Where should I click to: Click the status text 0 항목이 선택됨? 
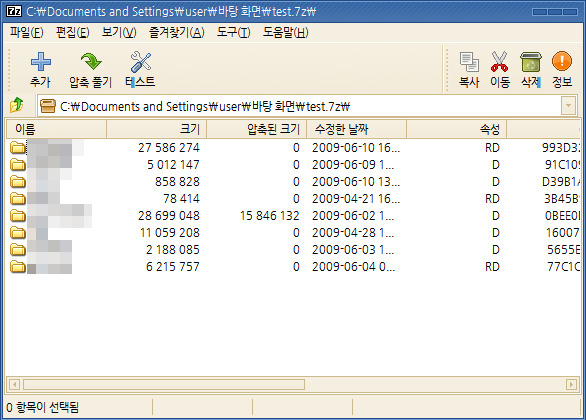pos(43,407)
